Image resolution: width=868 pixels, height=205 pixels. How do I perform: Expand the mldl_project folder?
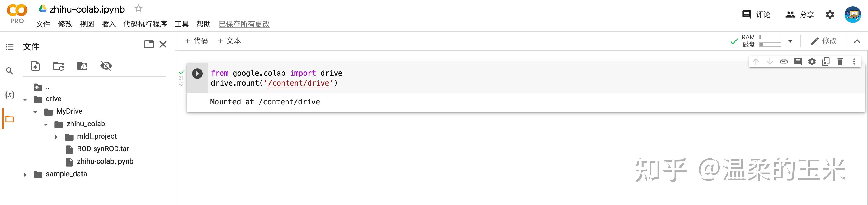tap(56, 137)
